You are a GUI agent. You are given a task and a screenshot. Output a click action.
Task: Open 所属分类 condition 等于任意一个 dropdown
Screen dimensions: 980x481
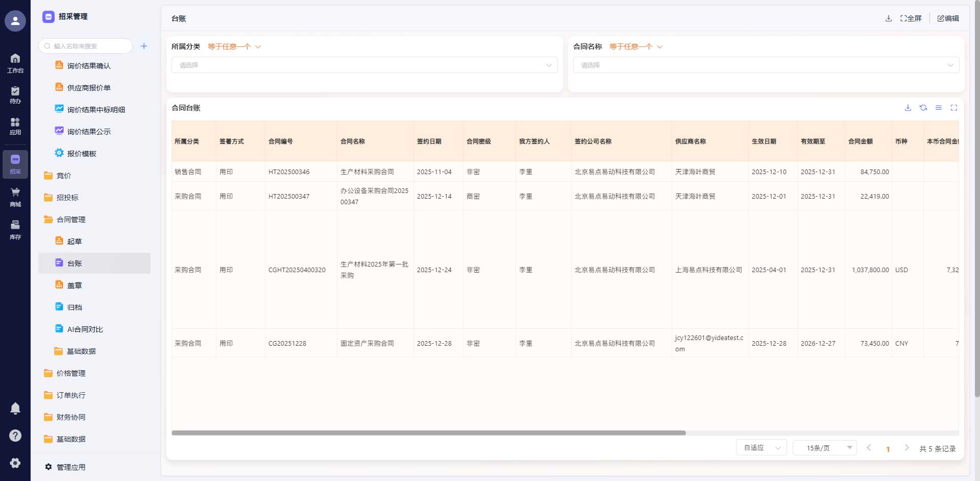pos(234,46)
